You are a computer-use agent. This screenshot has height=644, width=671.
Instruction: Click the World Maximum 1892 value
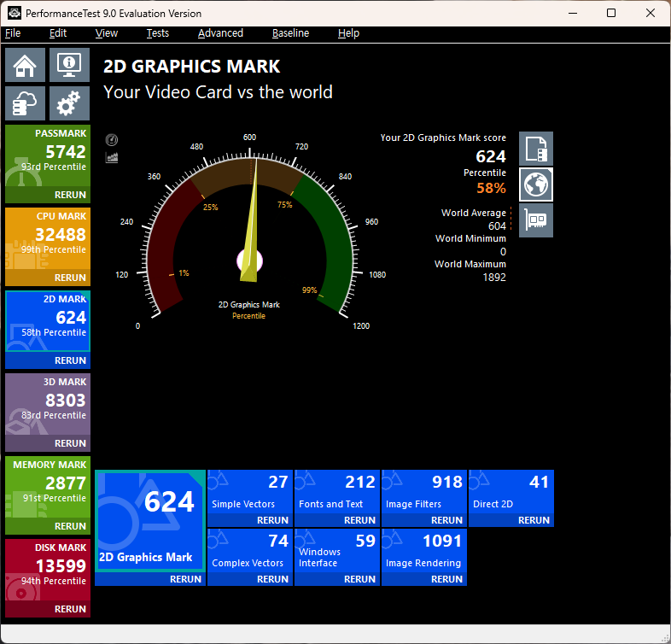494,278
